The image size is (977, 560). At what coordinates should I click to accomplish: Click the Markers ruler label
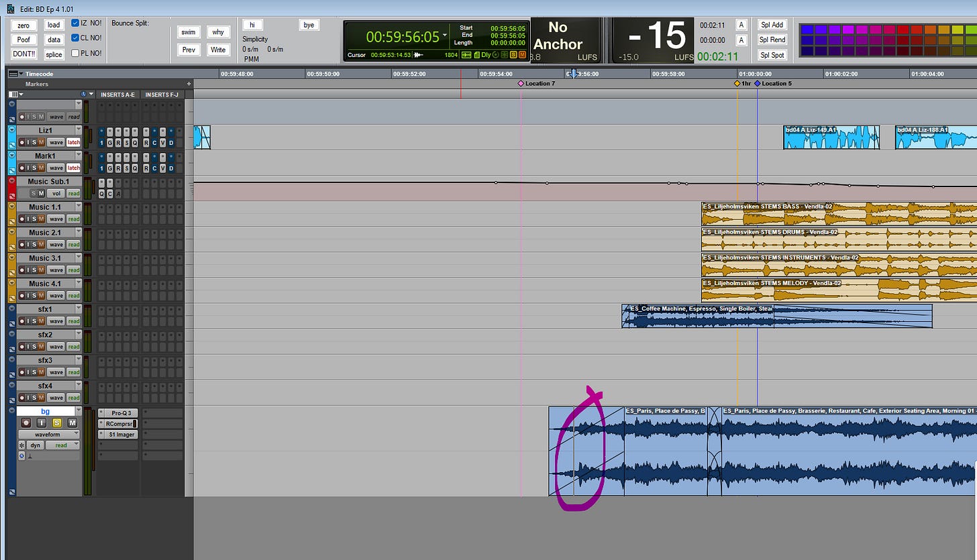tap(37, 84)
